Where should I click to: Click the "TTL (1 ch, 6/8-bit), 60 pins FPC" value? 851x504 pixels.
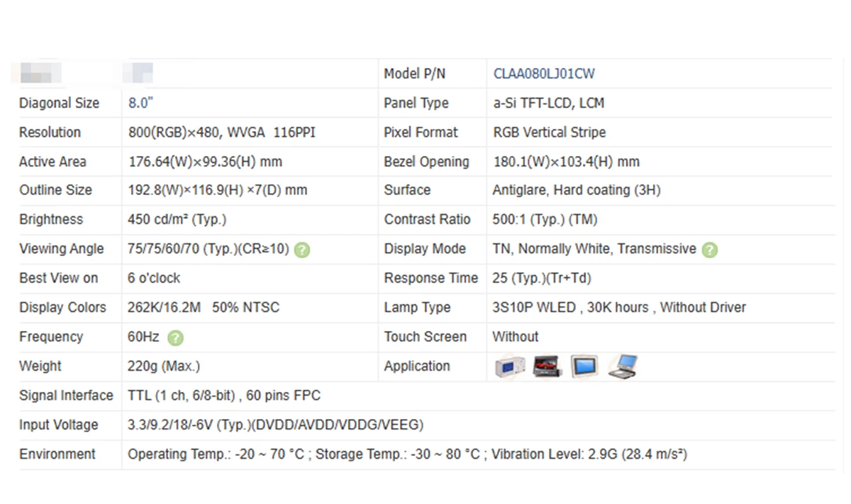[224, 396]
